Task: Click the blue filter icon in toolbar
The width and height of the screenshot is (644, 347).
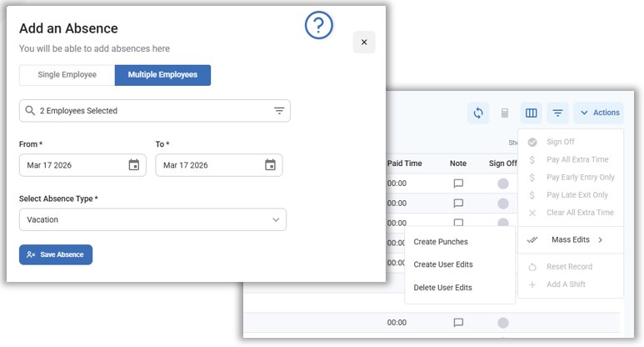Action: (557, 113)
